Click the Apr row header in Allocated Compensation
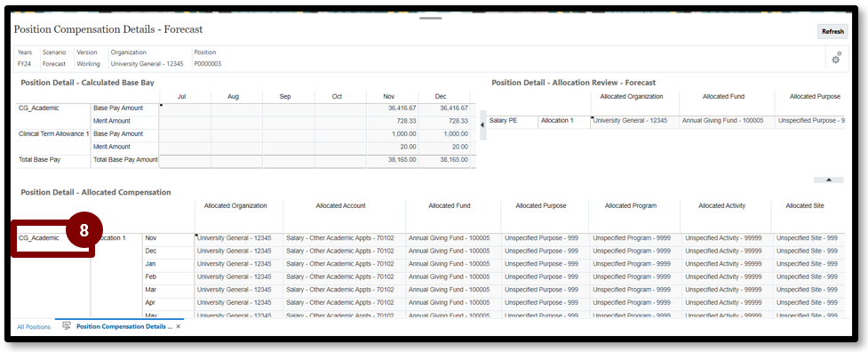The height and width of the screenshot is (352, 868). pyautogui.click(x=168, y=303)
